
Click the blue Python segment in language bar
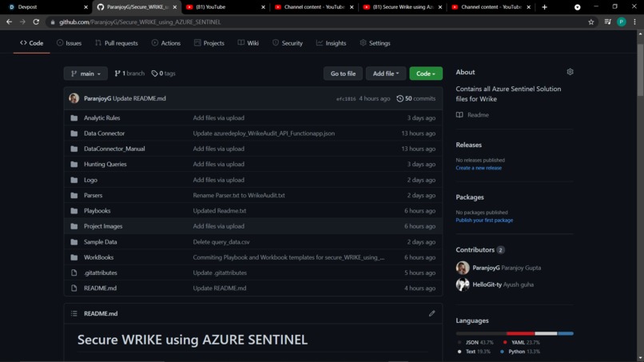pos(566,334)
